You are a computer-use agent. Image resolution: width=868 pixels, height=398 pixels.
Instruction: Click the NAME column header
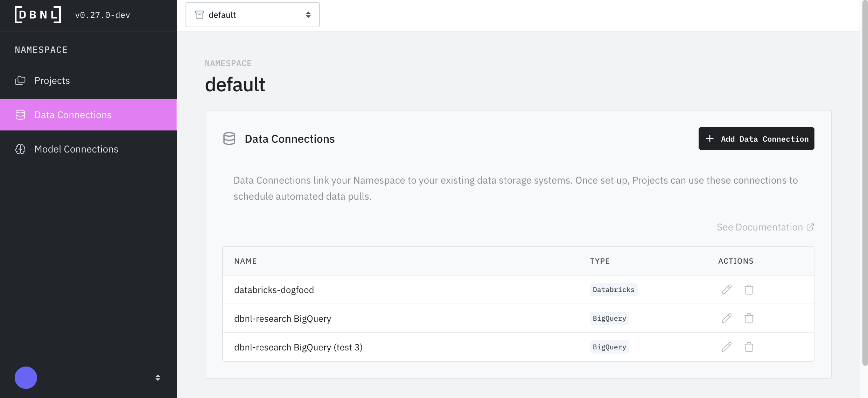(245, 261)
